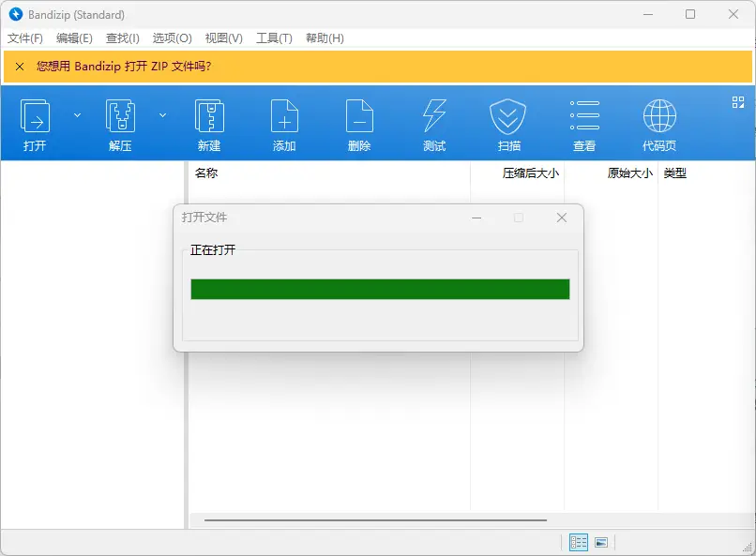
Task: Open the 查找(I) menu
Action: [x=123, y=38]
